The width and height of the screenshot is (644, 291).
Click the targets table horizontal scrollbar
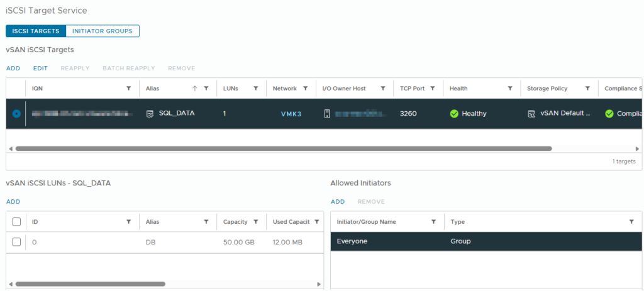(284, 148)
